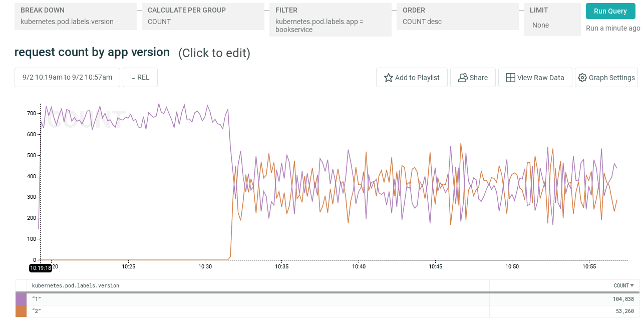
Task: Click the '(Click to edit)' text
Action: [214, 53]
